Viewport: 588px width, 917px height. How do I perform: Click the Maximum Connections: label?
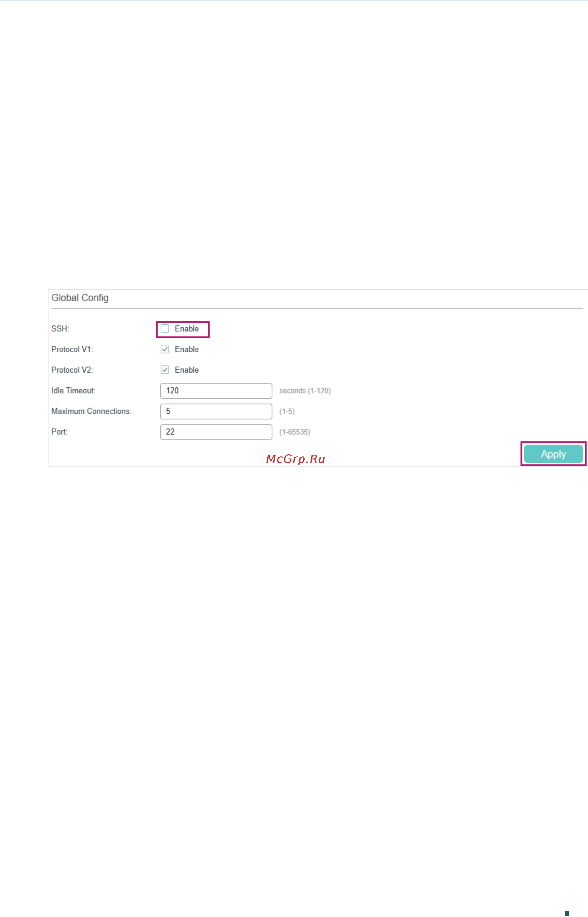point(91,411)
